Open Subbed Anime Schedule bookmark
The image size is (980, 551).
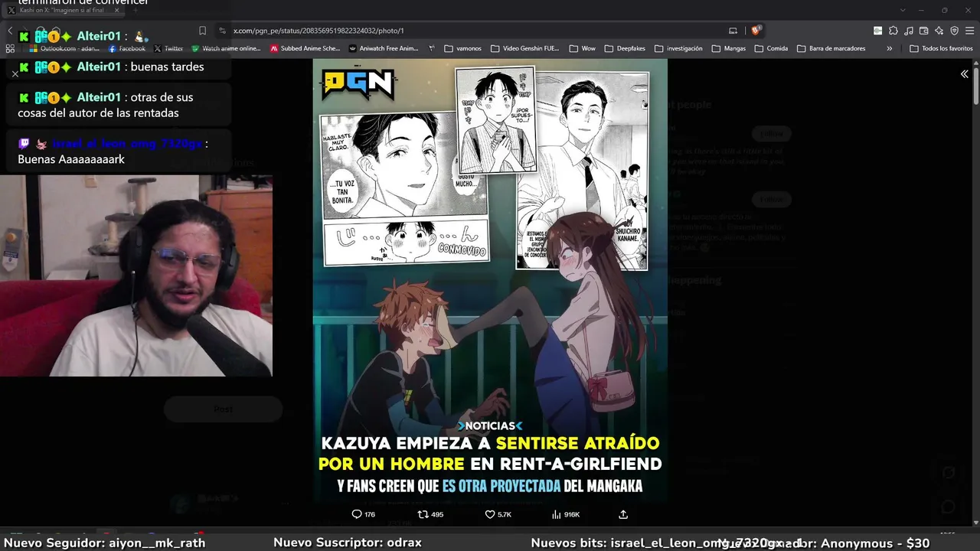click(305, 48)
